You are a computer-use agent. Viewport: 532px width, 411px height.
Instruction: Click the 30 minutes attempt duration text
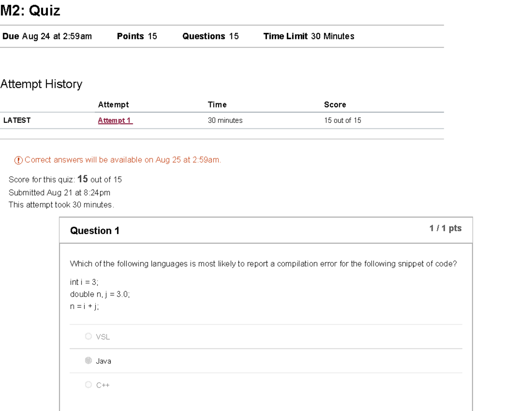(225, 120)
